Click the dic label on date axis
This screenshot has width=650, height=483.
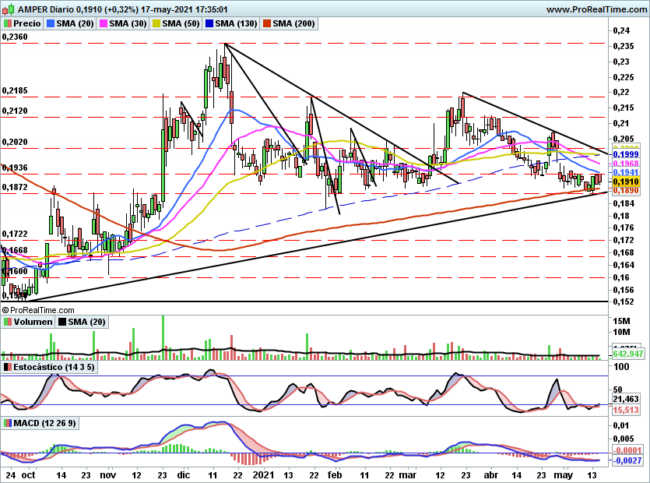[x=183, y=475]
